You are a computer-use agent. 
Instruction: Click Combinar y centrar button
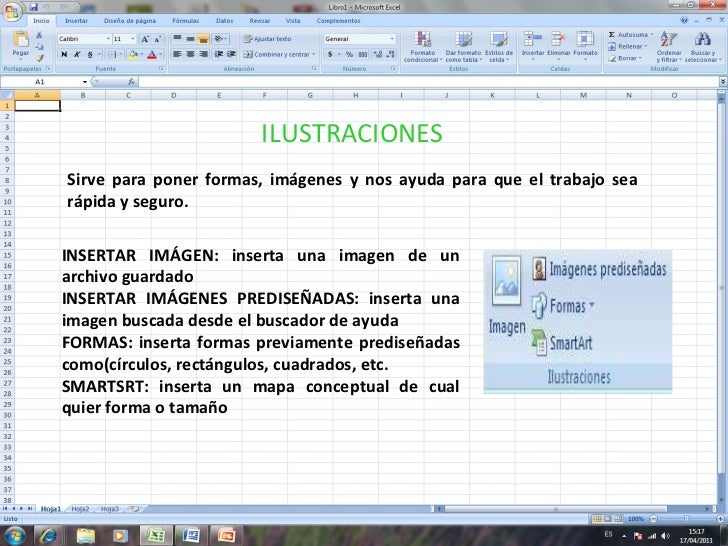pyautogui.click(x=276, y=54)
